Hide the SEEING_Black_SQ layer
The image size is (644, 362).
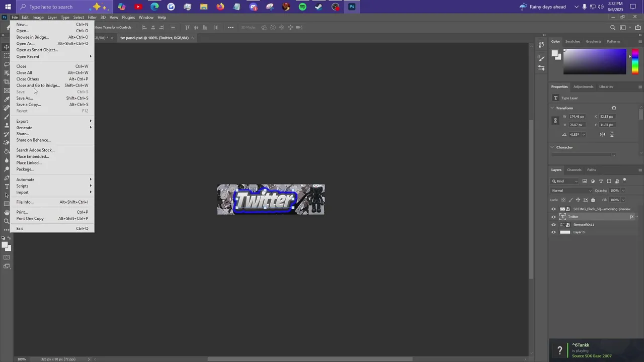(x=553, y=209)
